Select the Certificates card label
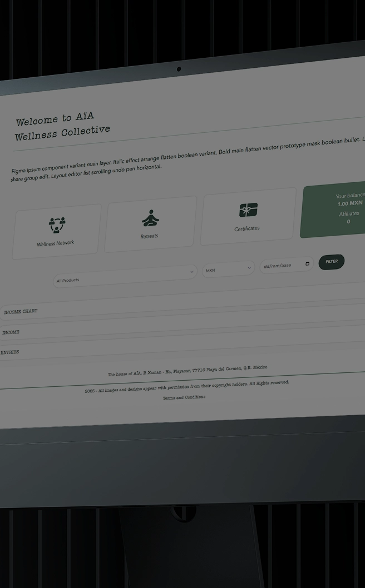This screenshot has width=365, height=588. point(247,228)
